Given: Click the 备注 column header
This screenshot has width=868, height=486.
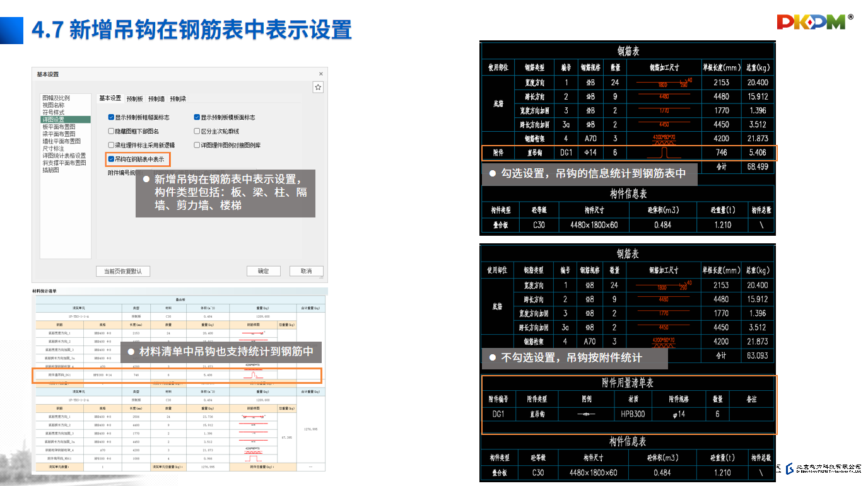Looking at the screenshot, I should pos(751,399).
